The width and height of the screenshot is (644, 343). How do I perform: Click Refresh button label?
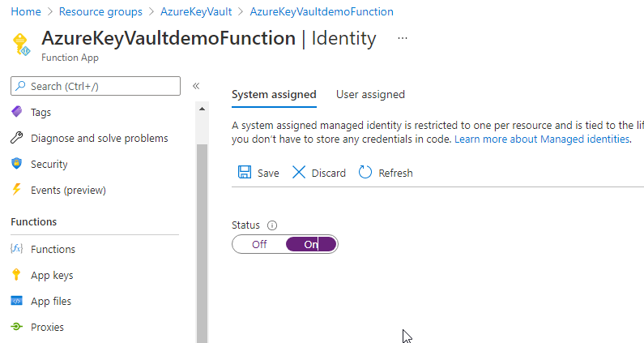pyautogui.click(x=395, y=174)
